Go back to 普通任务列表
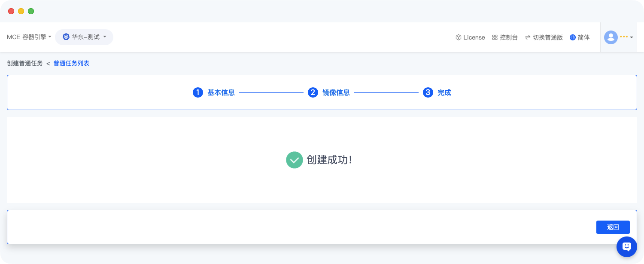This screenshot has width=644, height=264. point(71,63)
